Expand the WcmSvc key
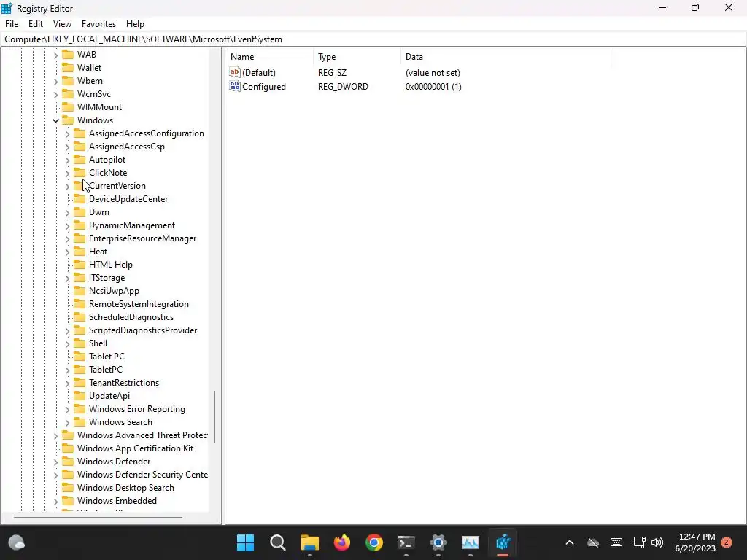 pyautogui.click(x=55, y=94)
